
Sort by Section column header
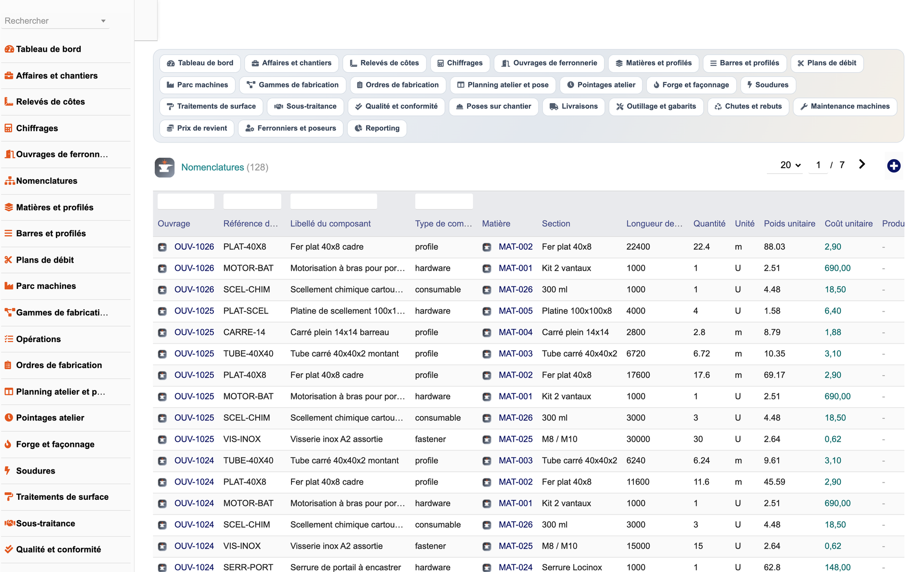[556, 224]
